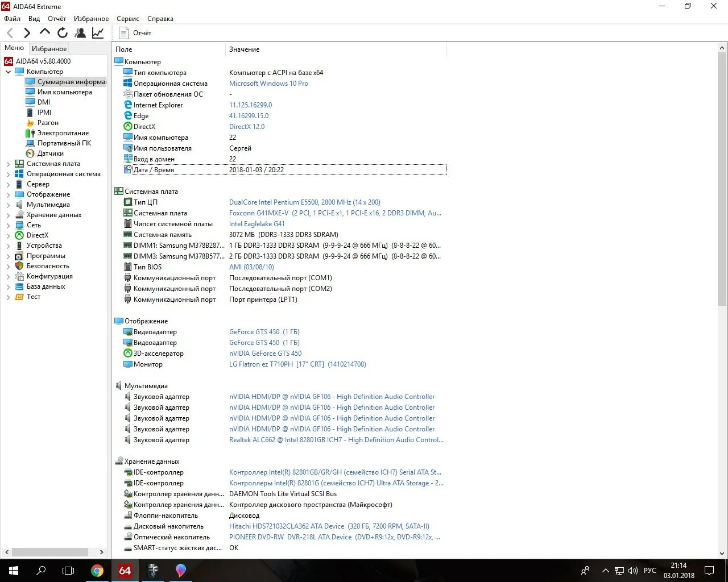Open the Realtek ALC662 audio link
This screenshot has width=728, height=582.
[336, 440]
